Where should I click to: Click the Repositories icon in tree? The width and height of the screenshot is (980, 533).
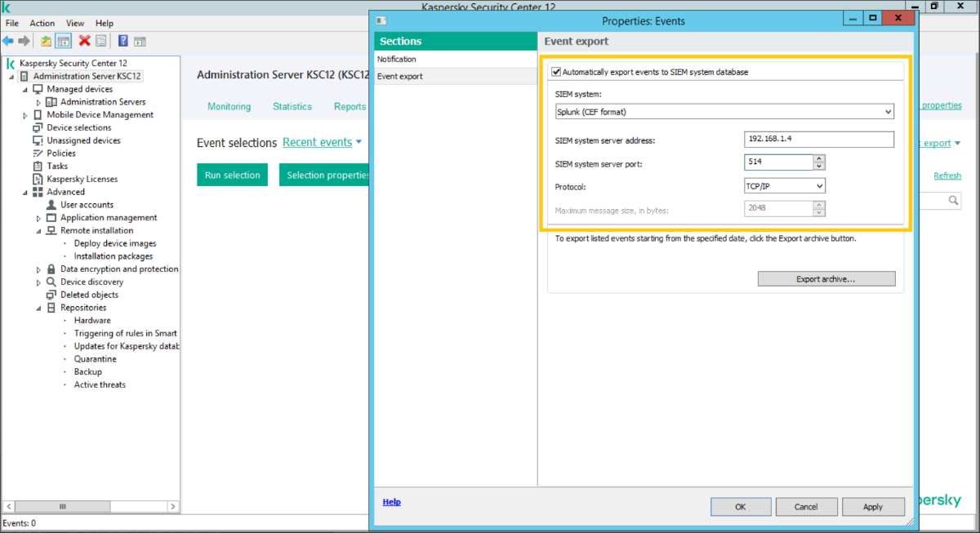51,308
